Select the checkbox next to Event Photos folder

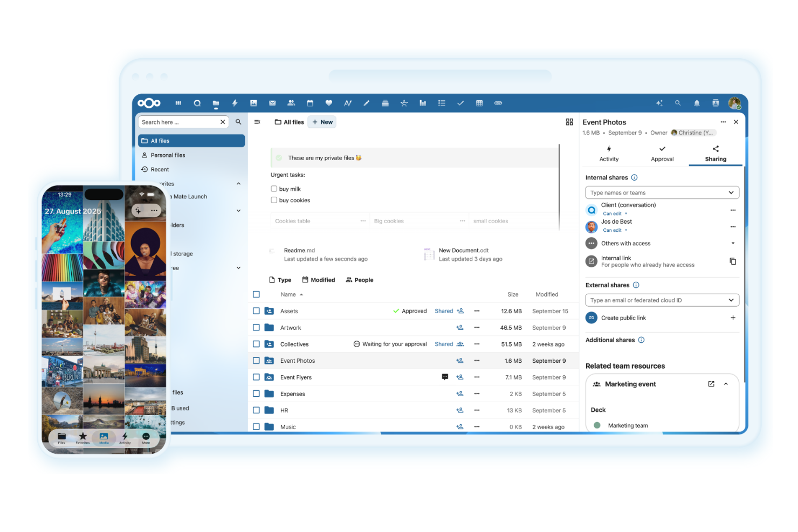(x=256, y=360)
